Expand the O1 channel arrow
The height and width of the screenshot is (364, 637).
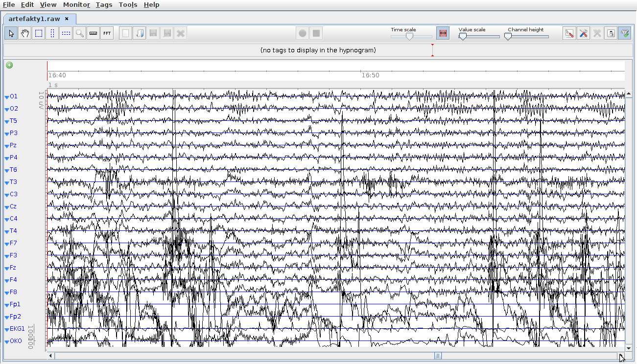(7, 97)
